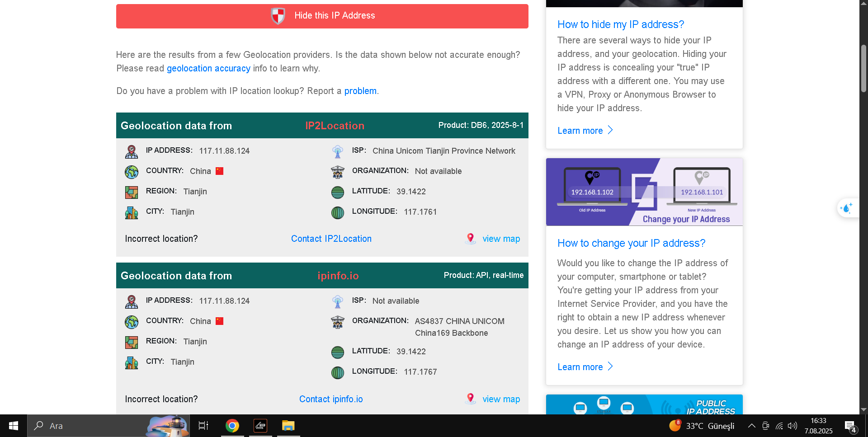Open the Windows Start menu
This screenshot has height=437, width=868.
[14, 426]
